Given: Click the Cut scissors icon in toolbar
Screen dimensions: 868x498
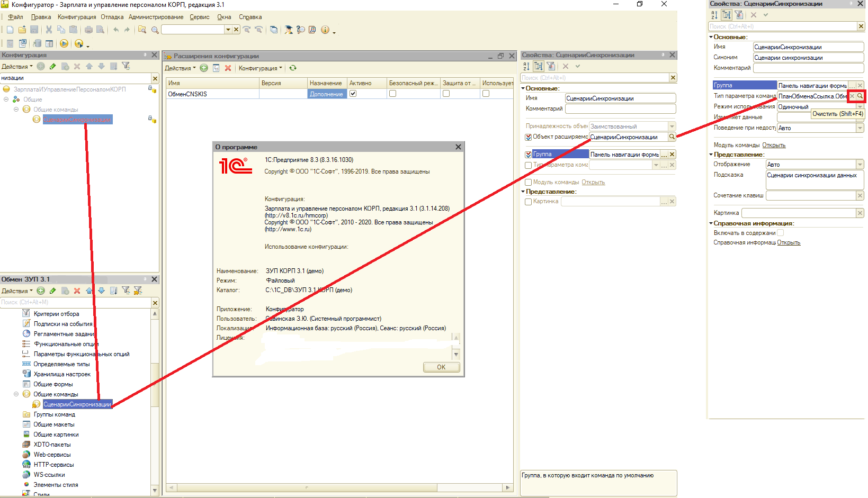Looking at the screenshot, I should click(x=49, y=30).
